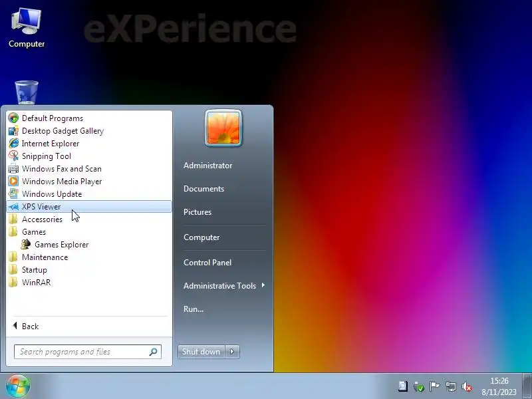Open the Action Center flag tray icon
The height and width of the screenshot is (399, 532).
434,386
